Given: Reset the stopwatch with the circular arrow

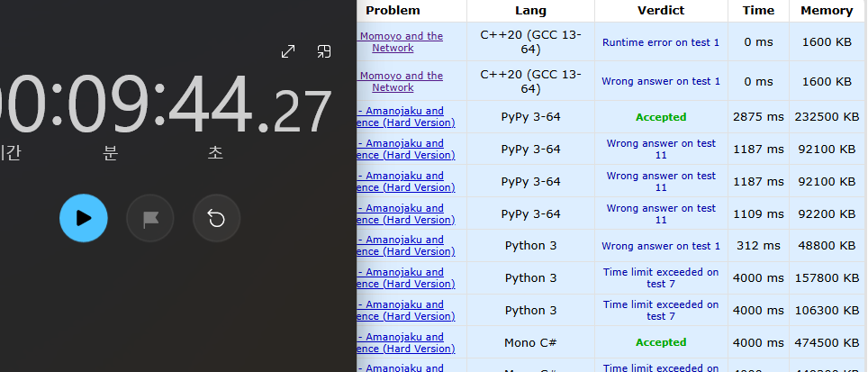Looking at the screenshot, I should click(216, 218).
